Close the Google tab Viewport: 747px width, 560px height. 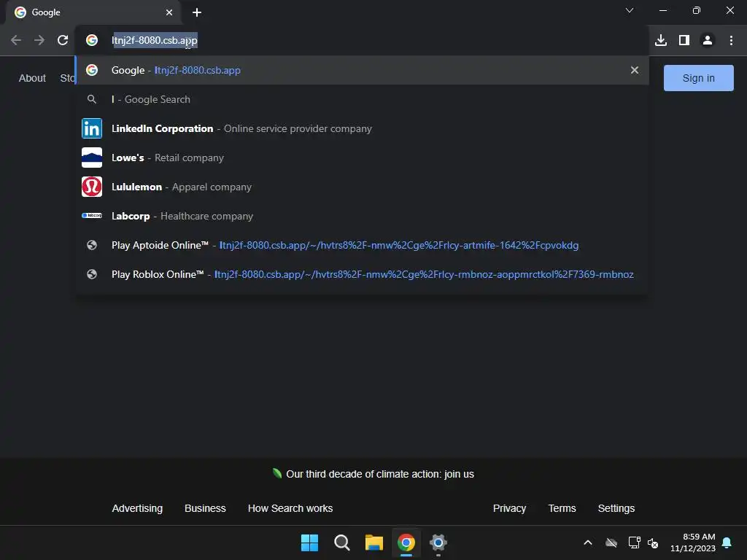(x=169, y=12)
